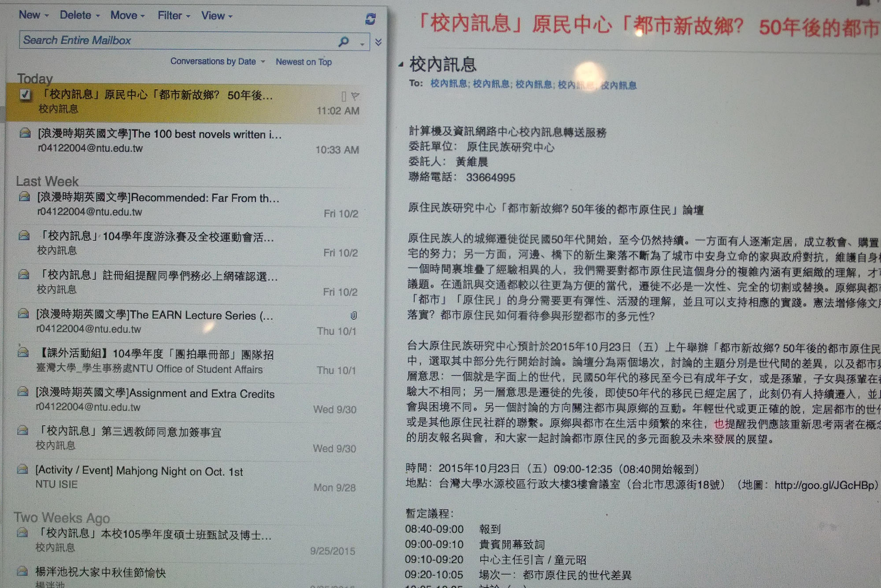Open the Conversations by Date sort dropdown
The height and width of the screenshot is (588, 881).
(216, 61)
